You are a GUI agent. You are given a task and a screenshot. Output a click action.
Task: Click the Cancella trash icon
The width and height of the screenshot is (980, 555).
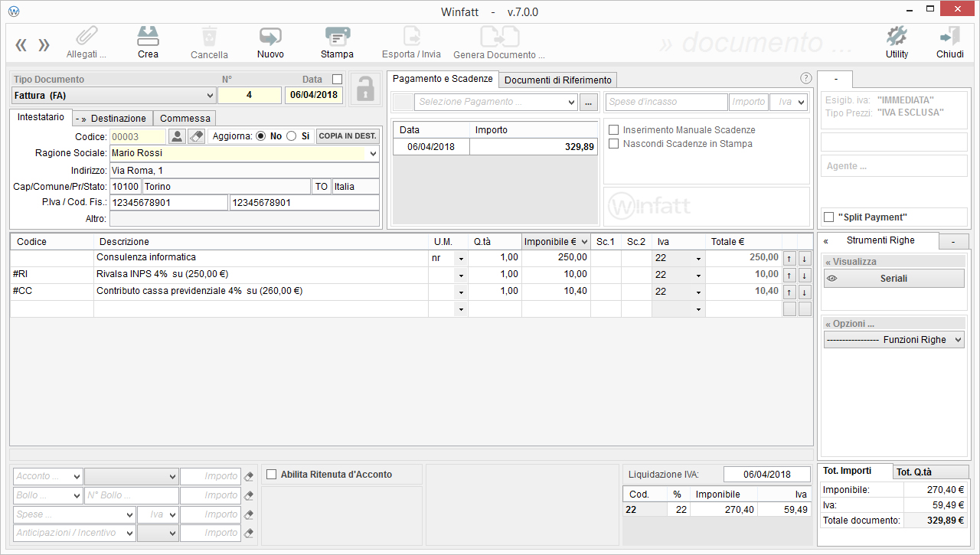(x=209, y=37)
